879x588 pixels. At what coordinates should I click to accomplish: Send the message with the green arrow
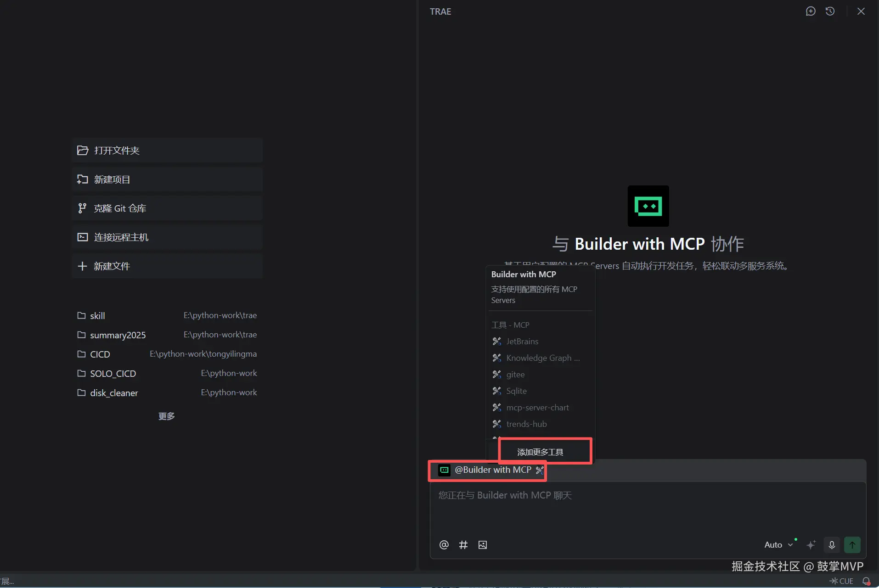click(x=852, y=545)
